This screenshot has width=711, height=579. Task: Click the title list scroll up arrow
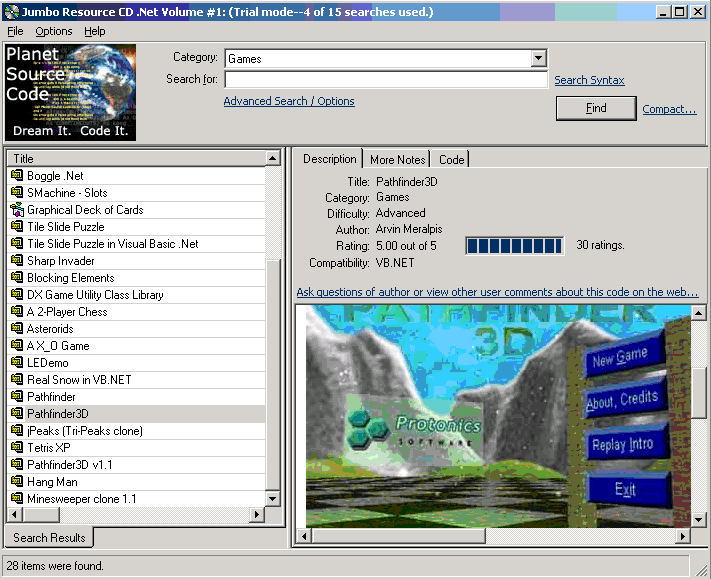(x=272, y=159)
